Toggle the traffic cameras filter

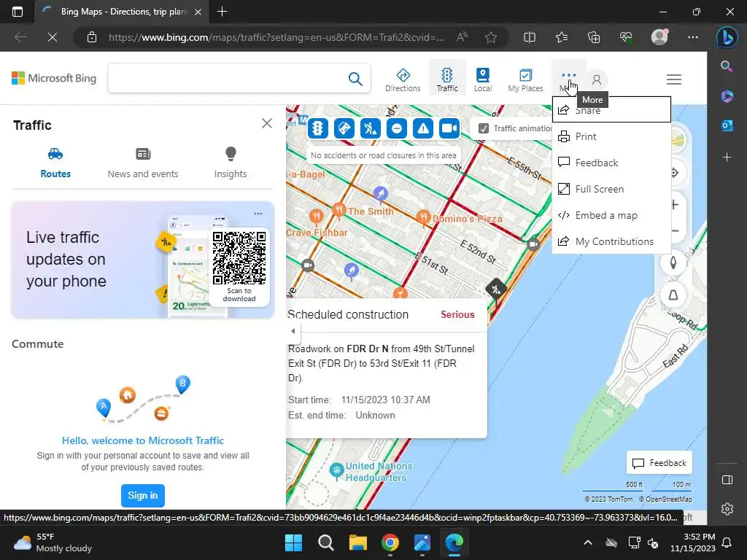click(x=449, y=128)
